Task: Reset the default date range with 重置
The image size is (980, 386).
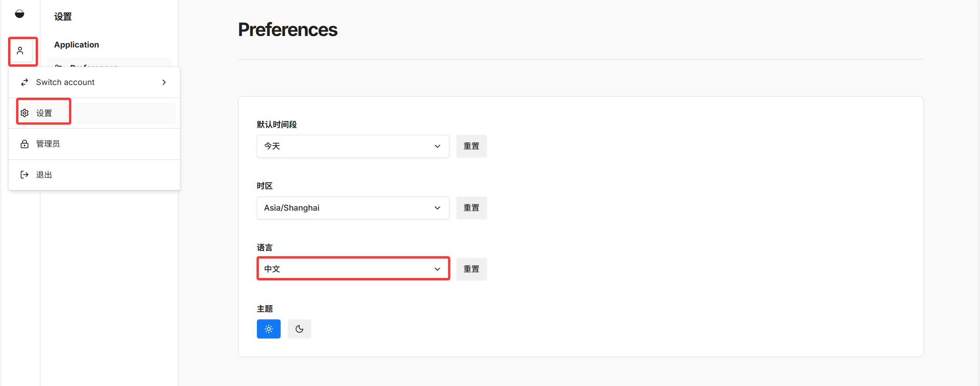Action: (x=471, y=146)
